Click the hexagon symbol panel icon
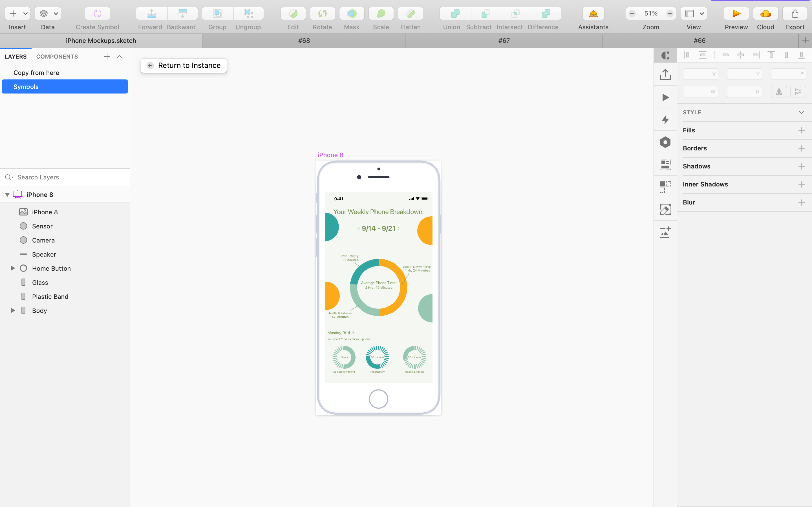 [665, 142]
